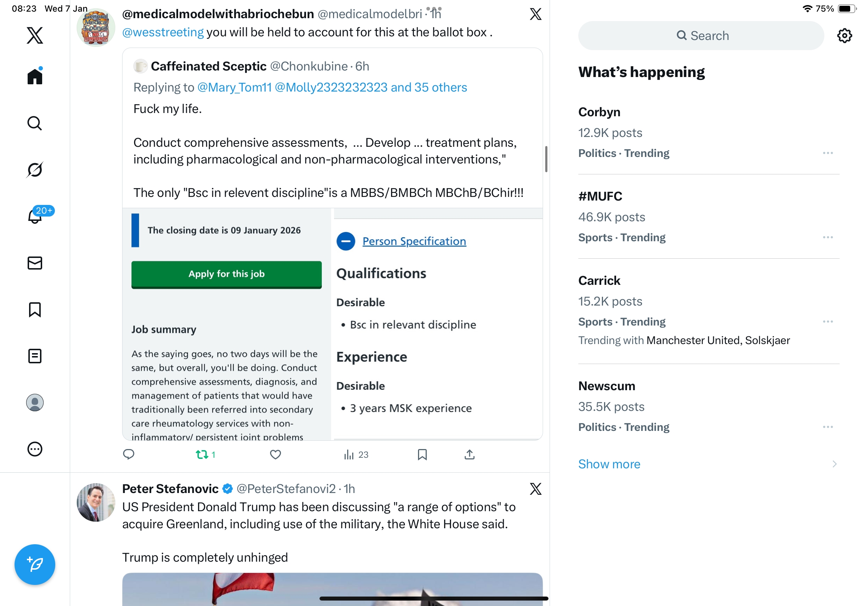Open the @wesstreeting mention link
The width and height of the screenshot is (868, 606).
[x=163, y=32]
